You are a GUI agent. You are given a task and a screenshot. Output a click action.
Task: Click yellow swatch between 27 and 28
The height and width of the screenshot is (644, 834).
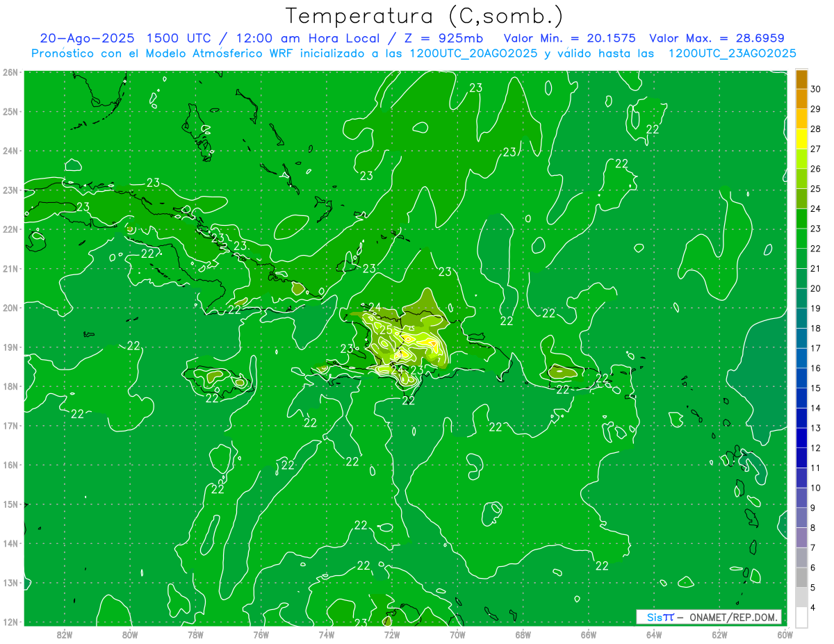click(801, 139)
